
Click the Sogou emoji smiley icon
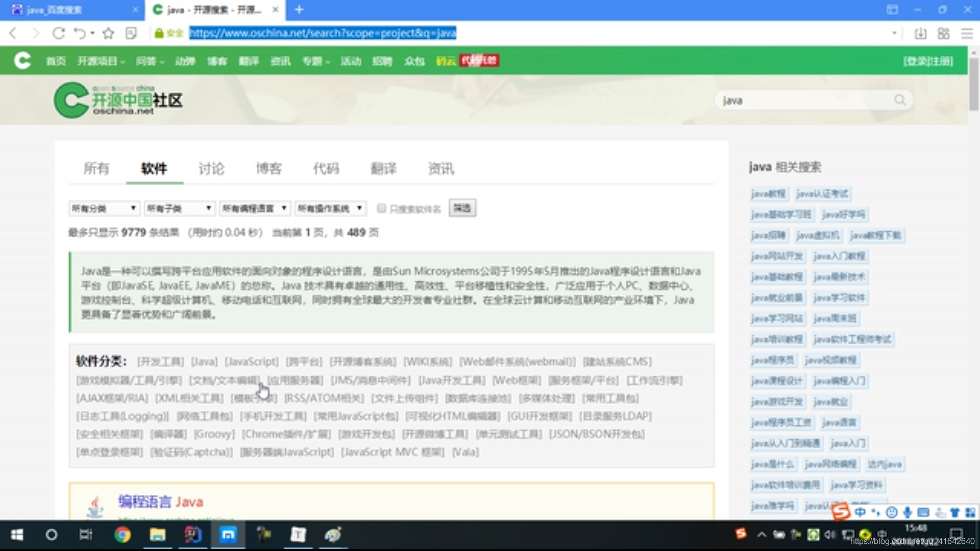pyautogui.click(x=892, y=512)
